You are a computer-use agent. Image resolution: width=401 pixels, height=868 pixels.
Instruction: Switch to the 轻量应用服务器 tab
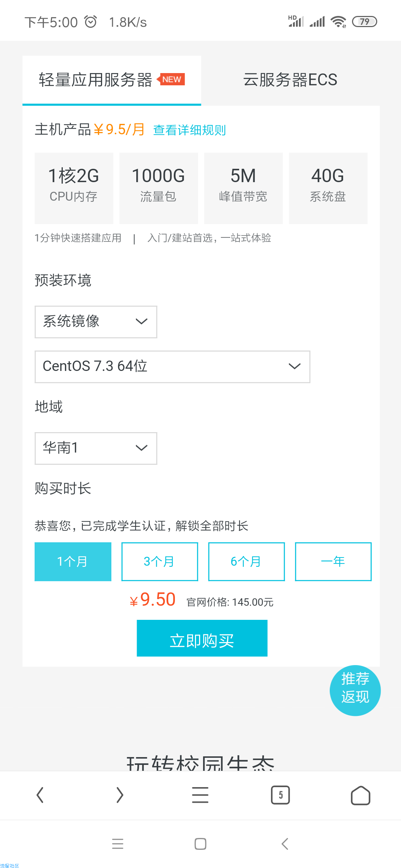tap(112, 80)
